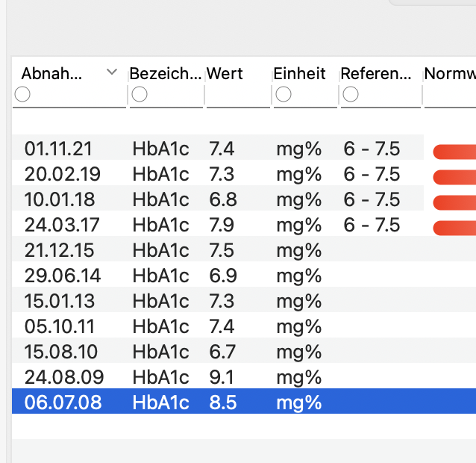Screen dimensions: 476x463
Task: Sort by the Wert column header
Action: [x=225, y=74]
